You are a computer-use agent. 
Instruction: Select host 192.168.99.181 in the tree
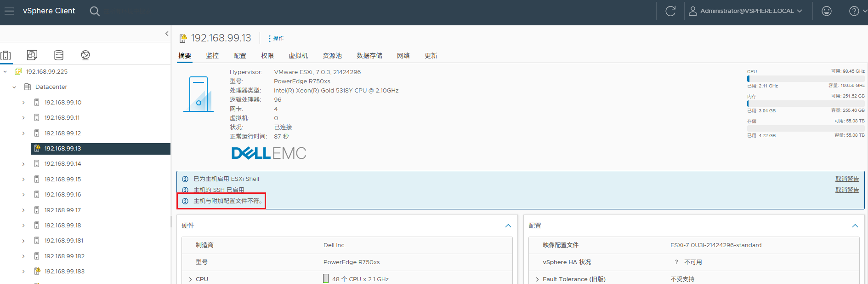click(x=64, y=241)
